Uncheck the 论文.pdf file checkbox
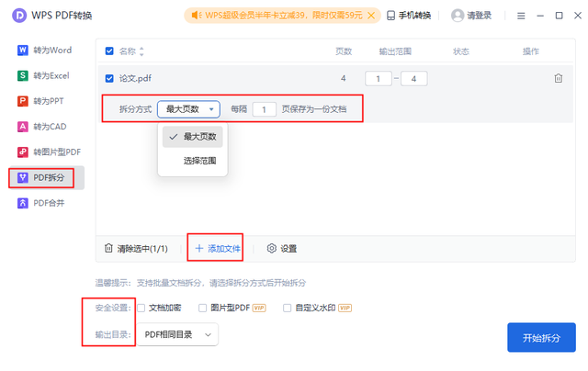The image size is (588, 371). (109, 78)
